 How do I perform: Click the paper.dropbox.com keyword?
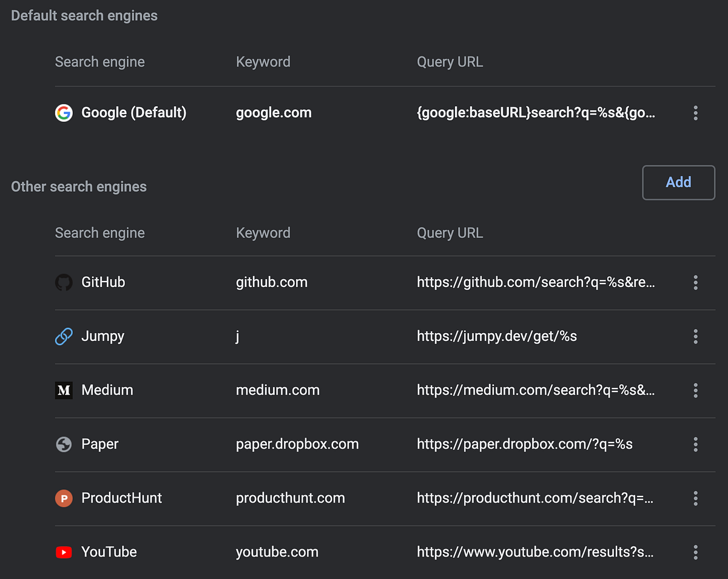[297, 444]
